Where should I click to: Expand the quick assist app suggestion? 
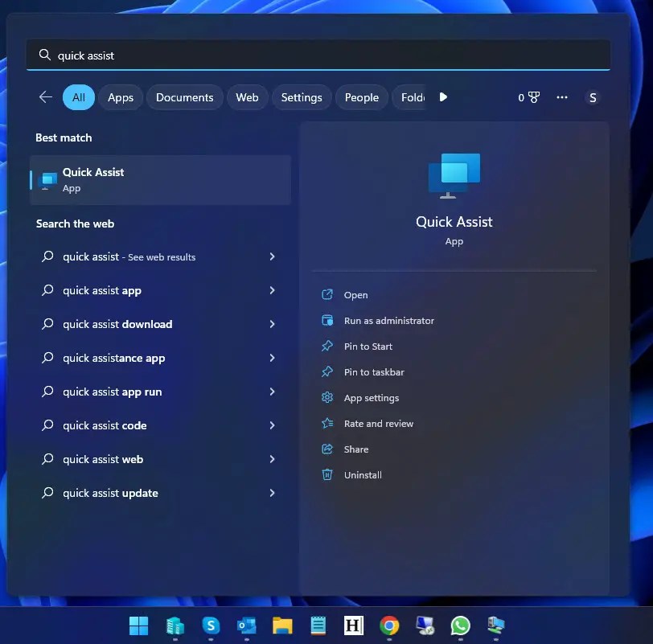(x=273, y=290)
